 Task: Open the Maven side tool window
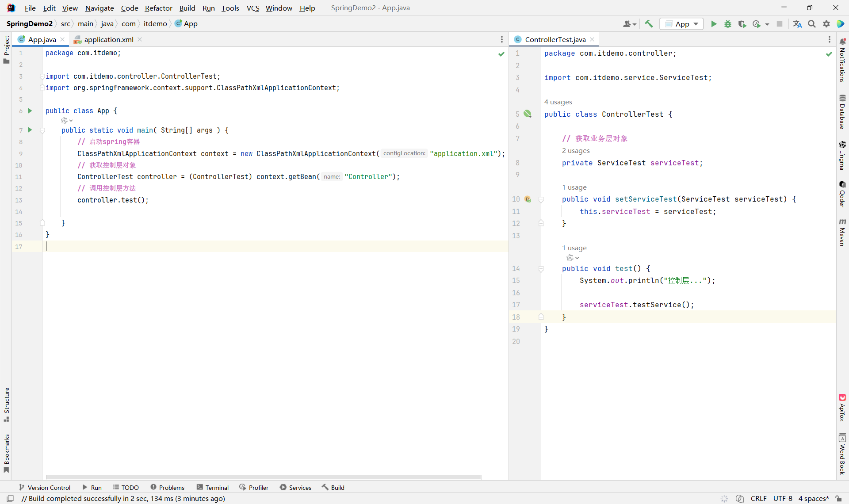coord(842,232)
